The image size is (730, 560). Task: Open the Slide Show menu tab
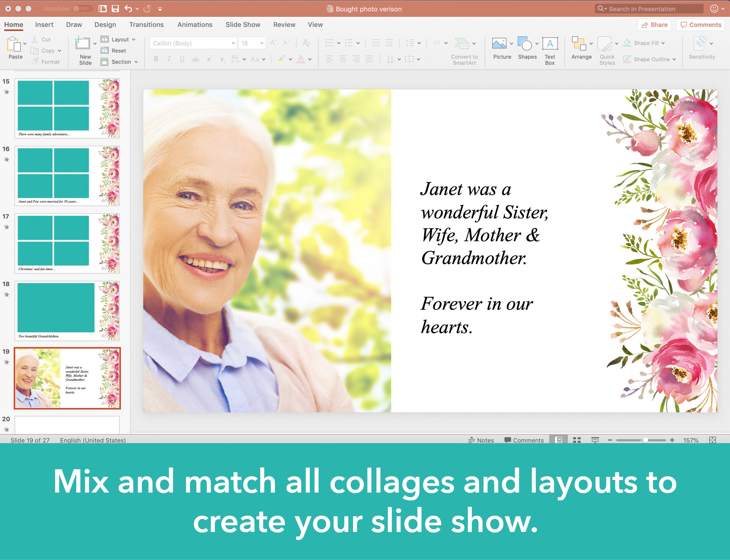pyautogui.click(x=243, y=24)
